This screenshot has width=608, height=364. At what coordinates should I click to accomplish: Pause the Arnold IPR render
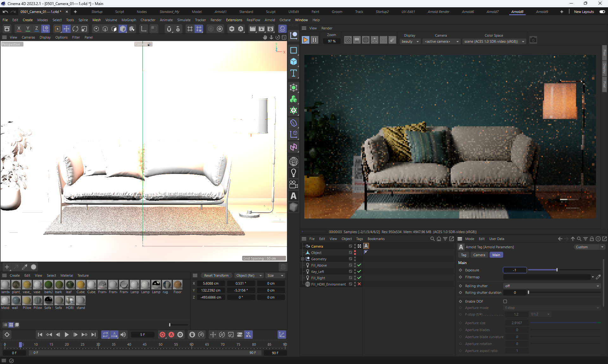click(314, 40)
